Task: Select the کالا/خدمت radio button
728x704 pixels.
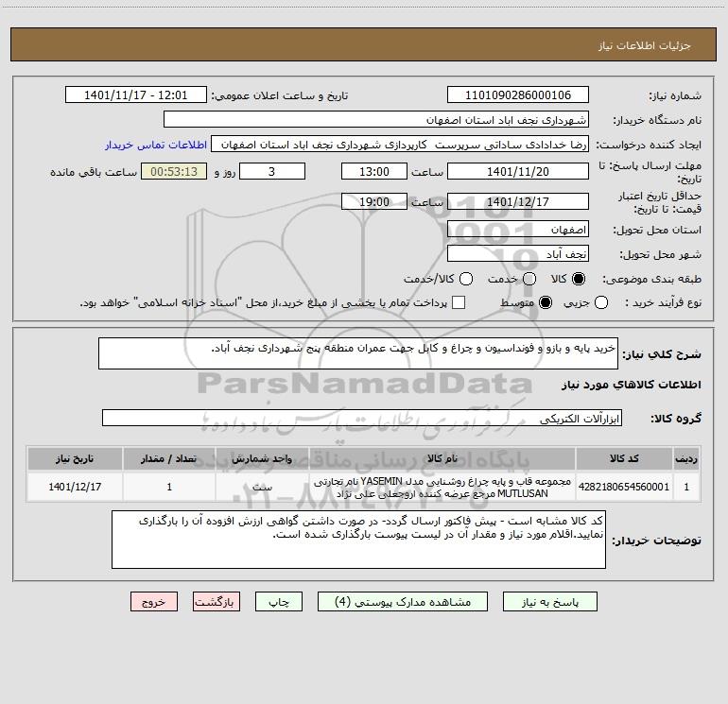Action: [466, 279]
